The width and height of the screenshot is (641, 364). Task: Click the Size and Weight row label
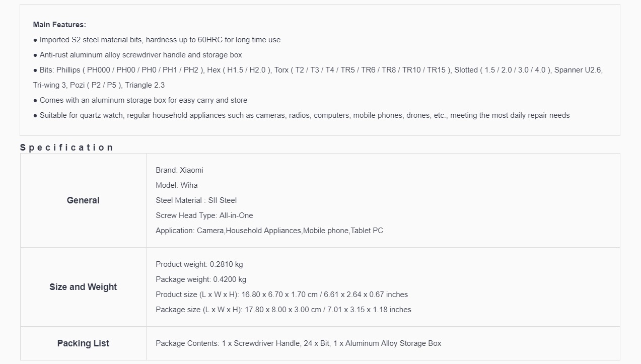point(83,287)
